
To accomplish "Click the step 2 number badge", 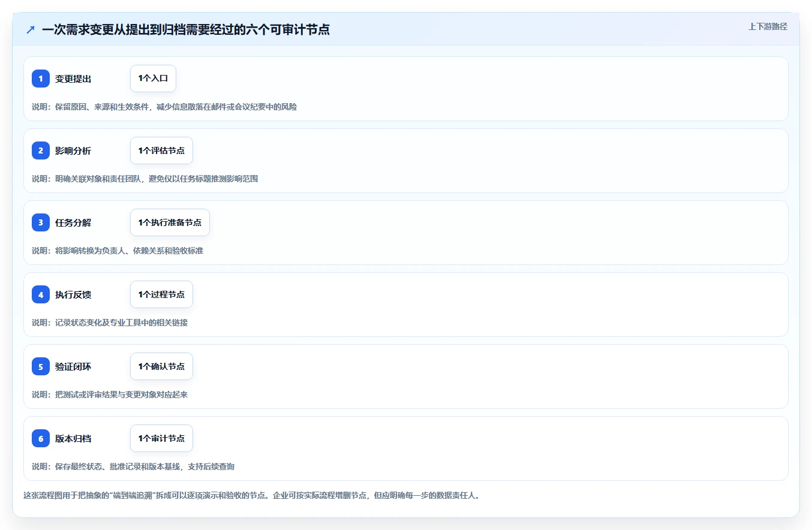I will coord(41,150).
